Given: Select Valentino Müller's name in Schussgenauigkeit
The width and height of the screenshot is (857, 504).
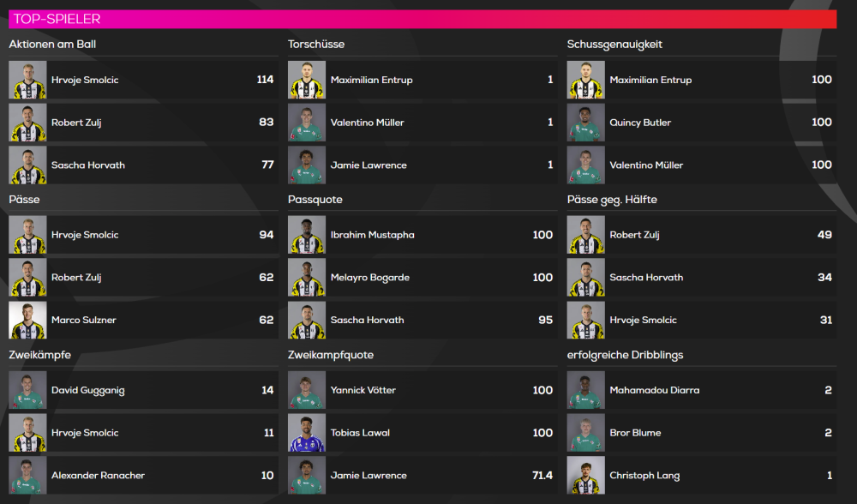Looking at the screenshot, I should [x=646, y=165].
